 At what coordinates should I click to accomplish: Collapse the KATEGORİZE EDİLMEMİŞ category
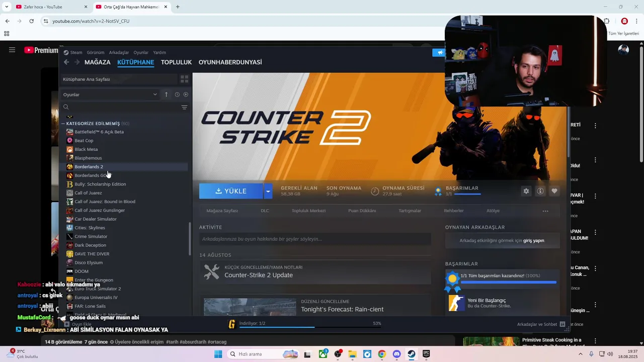pyautogui.click(x=63, y=124)
